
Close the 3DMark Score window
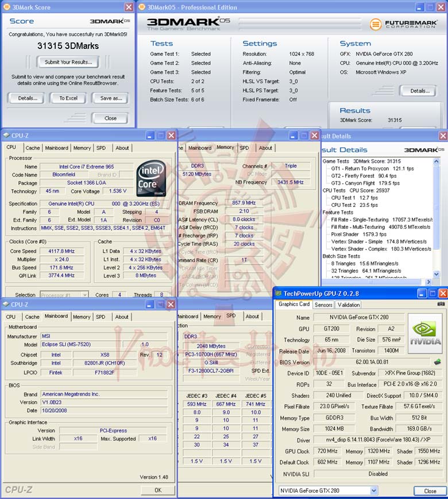(x=129, y=7)
